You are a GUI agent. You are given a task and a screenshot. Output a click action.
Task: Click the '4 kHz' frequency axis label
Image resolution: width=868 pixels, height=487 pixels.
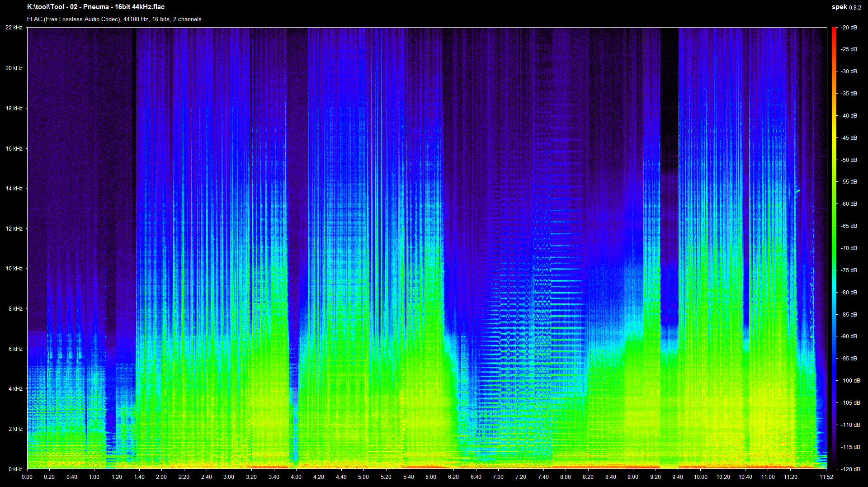pyautogui.click(x=15, y=389)
